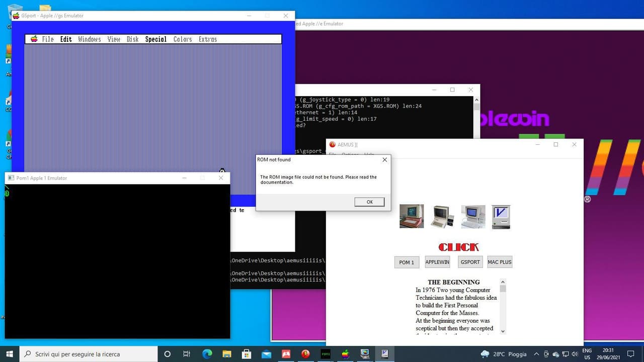Open clock showing 20:31 29/06/2021
This screenshot has height=362, width=644.
tap(608, 354)
